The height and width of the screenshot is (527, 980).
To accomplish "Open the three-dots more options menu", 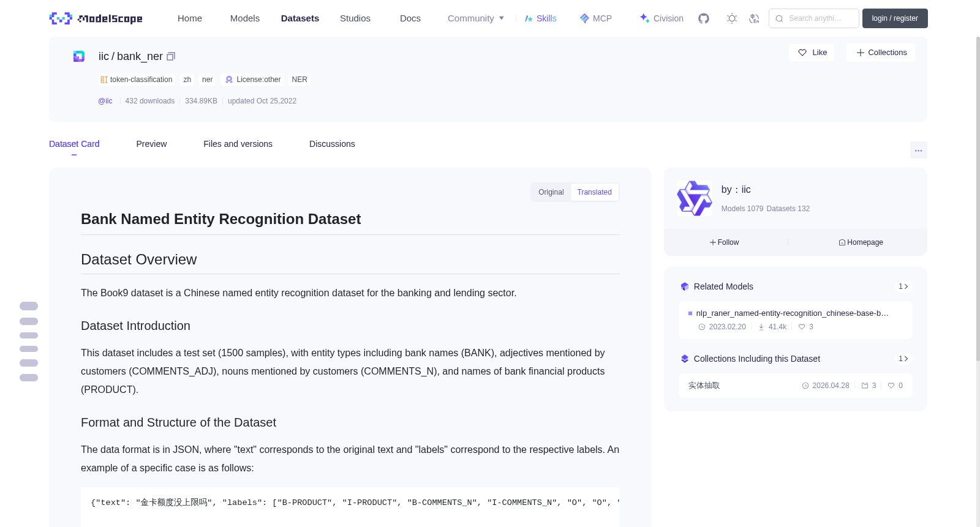I will 918,150.
